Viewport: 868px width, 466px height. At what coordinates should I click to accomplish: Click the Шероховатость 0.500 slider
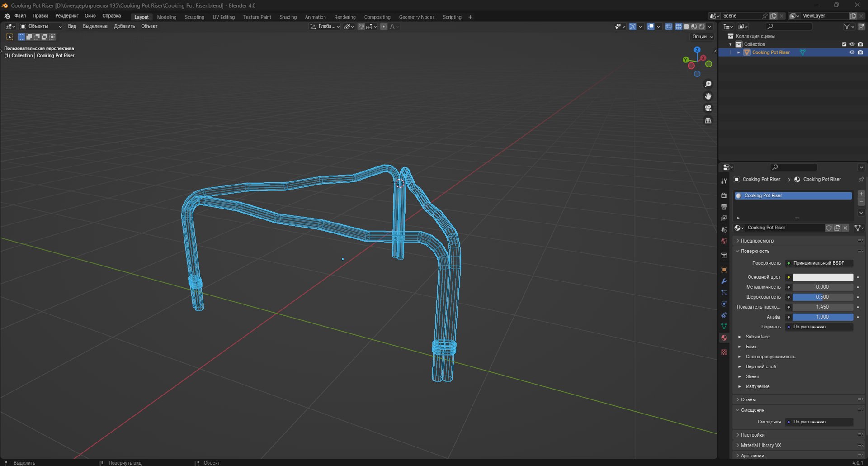click(x=822, y=297)
